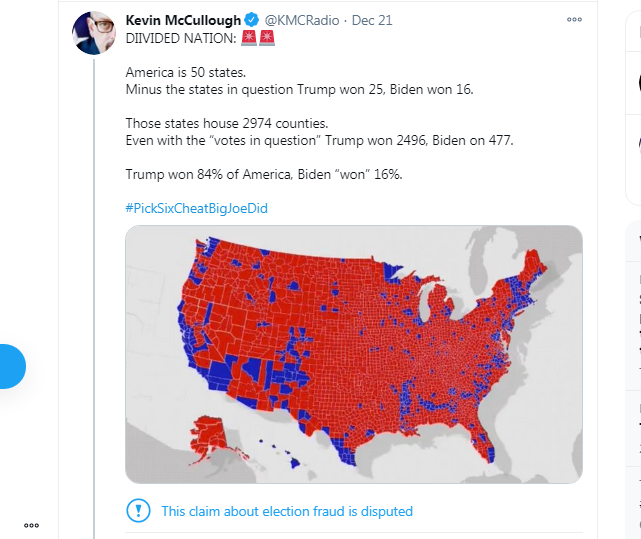This screenshot has height=539, width=641.
Task: Open 'This claim about election fraud is disputed'
Action: click(x=287, y=511)
